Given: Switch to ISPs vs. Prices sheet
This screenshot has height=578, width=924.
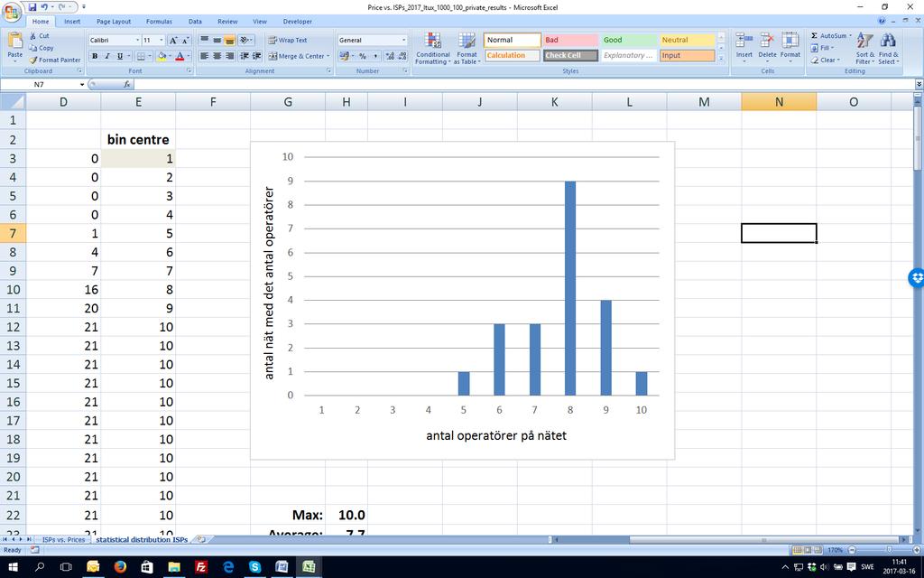Looking at the screenshot, I should (x=64, y=540).
